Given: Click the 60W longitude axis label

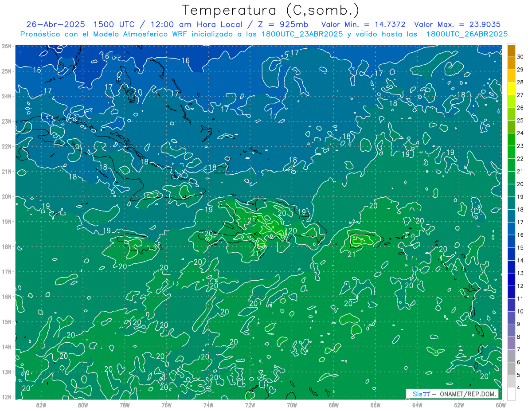Looking at the screenshot, I should [501, 405].
